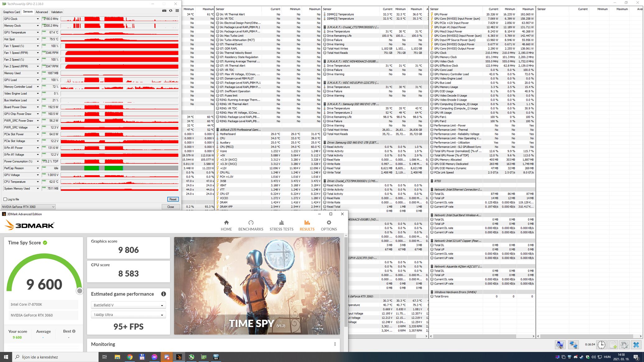Select the Vcore sensor row
The height and width of the screenshot is (362, 644).
tap(268, 151)
